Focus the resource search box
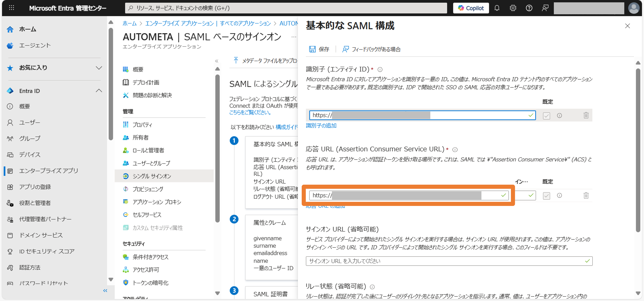Image resolution: width=644 pixels, height=301 pixels. pyautogui.click(x=286, y=8)
